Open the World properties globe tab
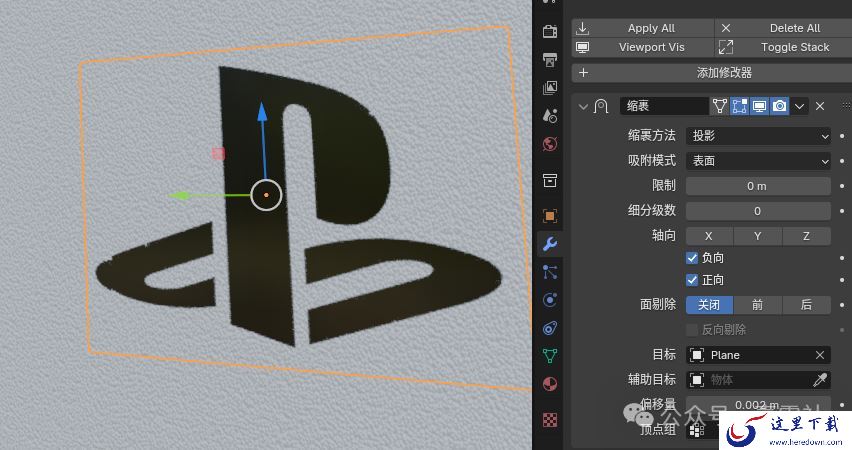 [x=550, y=144]
